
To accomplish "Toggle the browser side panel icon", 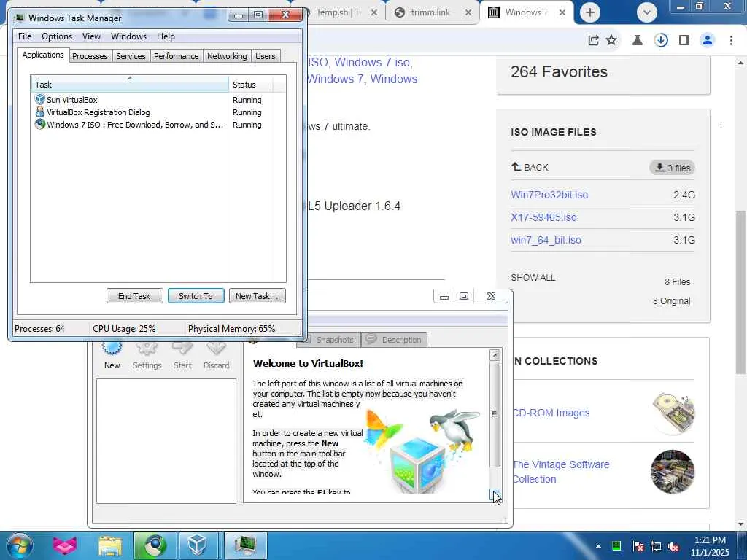I will tap(684, 41).
